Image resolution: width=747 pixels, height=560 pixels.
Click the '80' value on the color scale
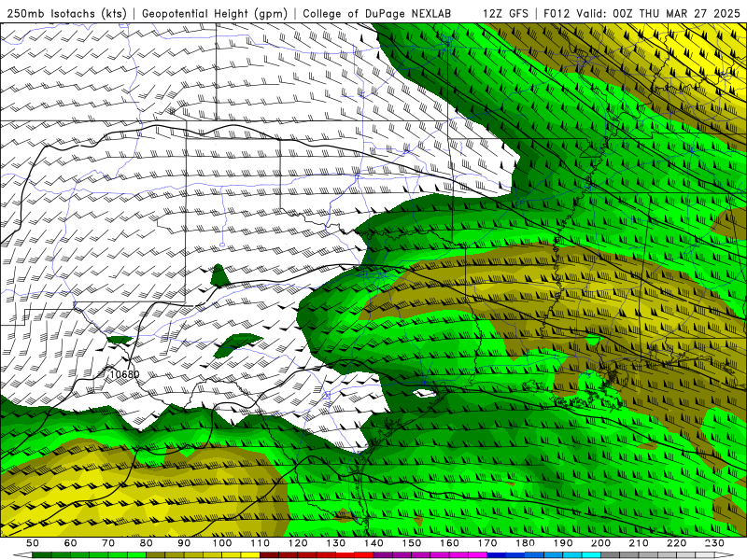[x=147, y=543]
